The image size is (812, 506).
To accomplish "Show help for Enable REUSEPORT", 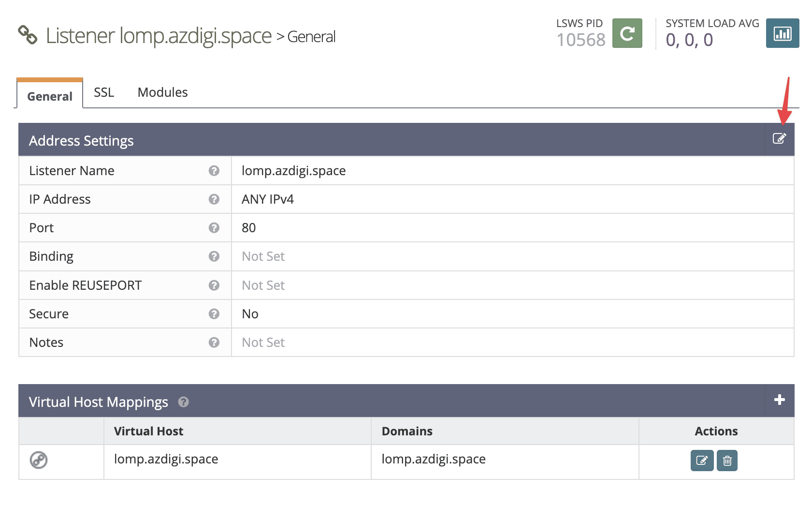I will pyautogui.click(x=214, y=285).
